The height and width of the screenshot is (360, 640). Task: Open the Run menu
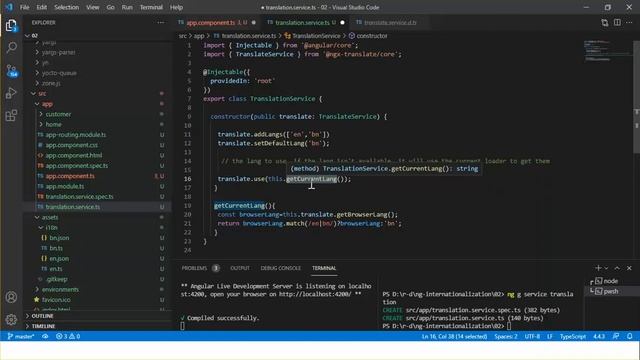click(x=127, y=7)
